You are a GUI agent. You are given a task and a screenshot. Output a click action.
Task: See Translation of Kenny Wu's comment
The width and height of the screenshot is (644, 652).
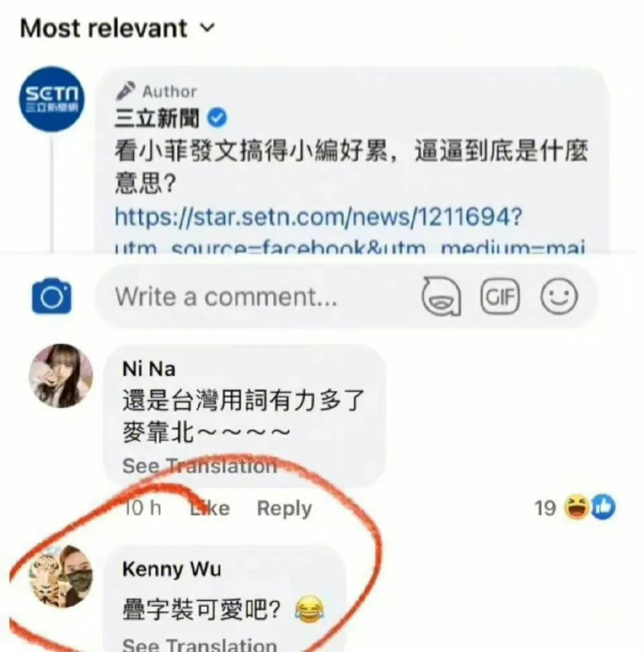point(199,645)
